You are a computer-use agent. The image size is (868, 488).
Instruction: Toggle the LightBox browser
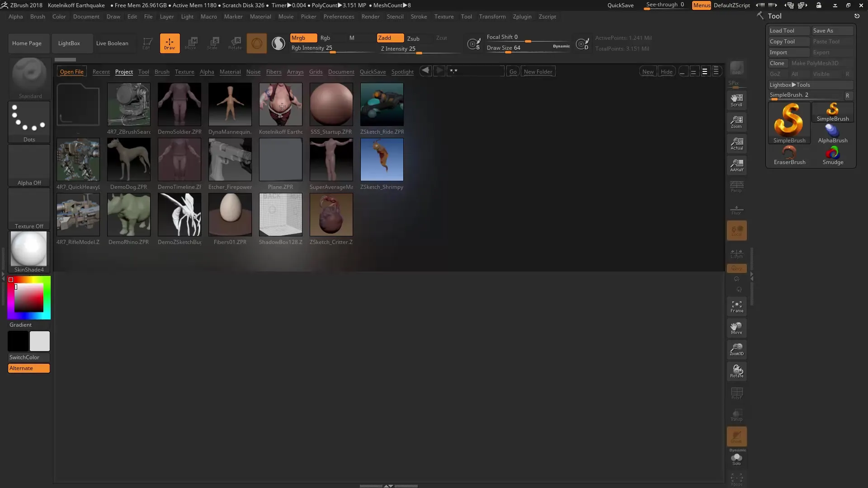[x=72, y=43]
